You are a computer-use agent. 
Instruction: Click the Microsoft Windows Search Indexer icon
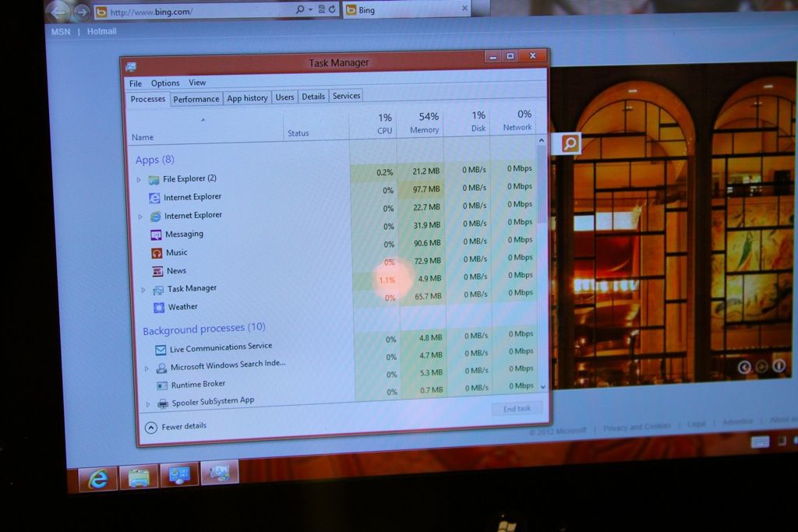pyautogui.click(x=161, y=368)
